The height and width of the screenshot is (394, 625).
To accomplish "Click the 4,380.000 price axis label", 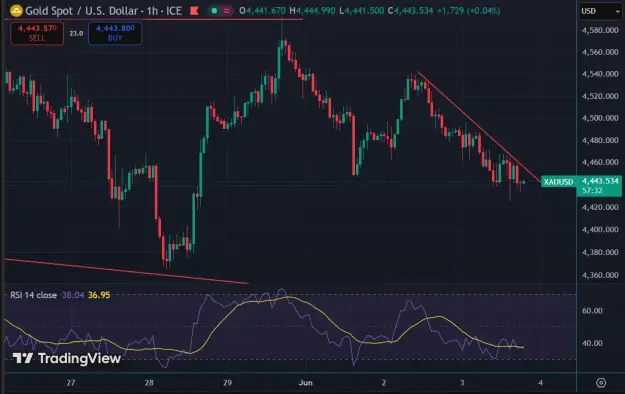I will pos(600,252).
